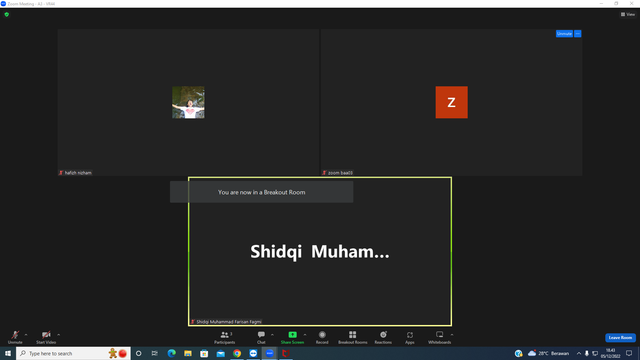Start video from the toolbar
The image size is (640, 360).
point(46,337)
